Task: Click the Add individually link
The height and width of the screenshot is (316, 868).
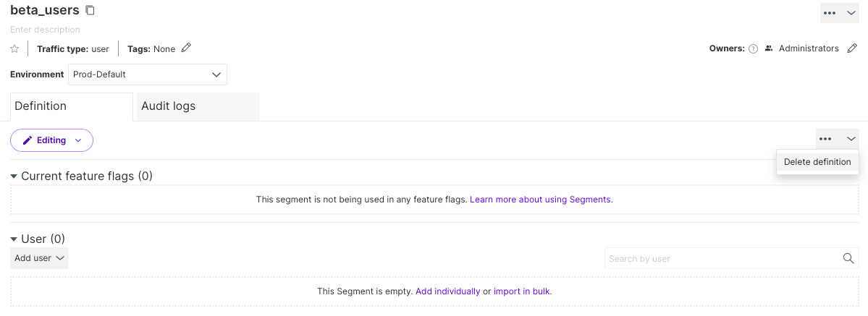Action: click(x=447, y=291)
